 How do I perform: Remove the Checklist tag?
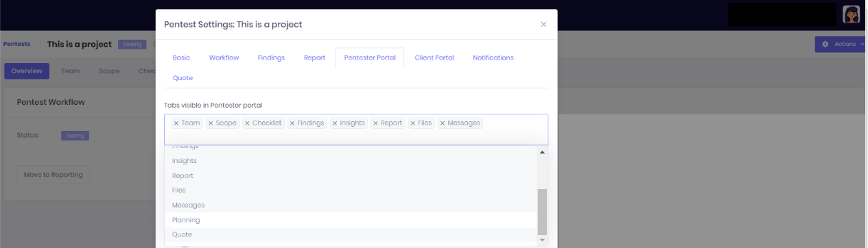247,123
